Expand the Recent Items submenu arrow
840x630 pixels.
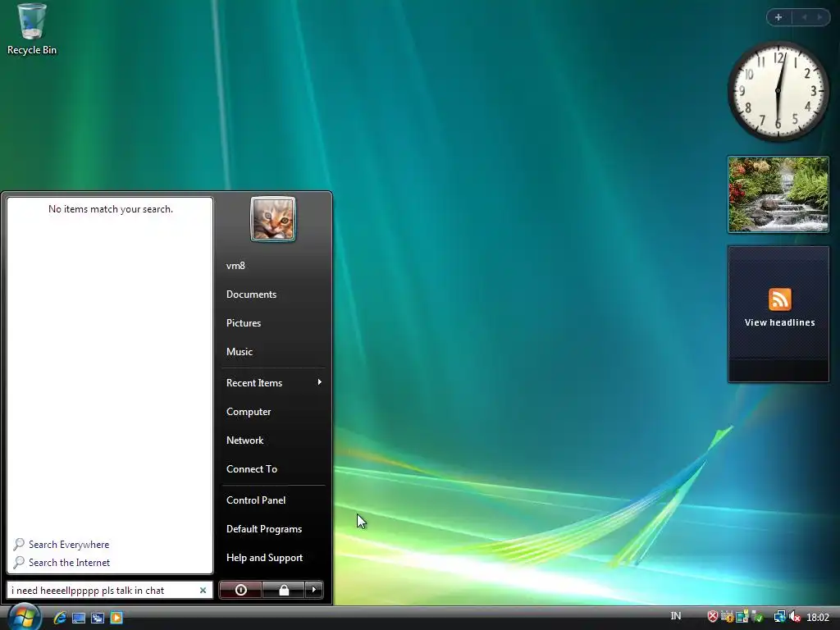[320, 382]
